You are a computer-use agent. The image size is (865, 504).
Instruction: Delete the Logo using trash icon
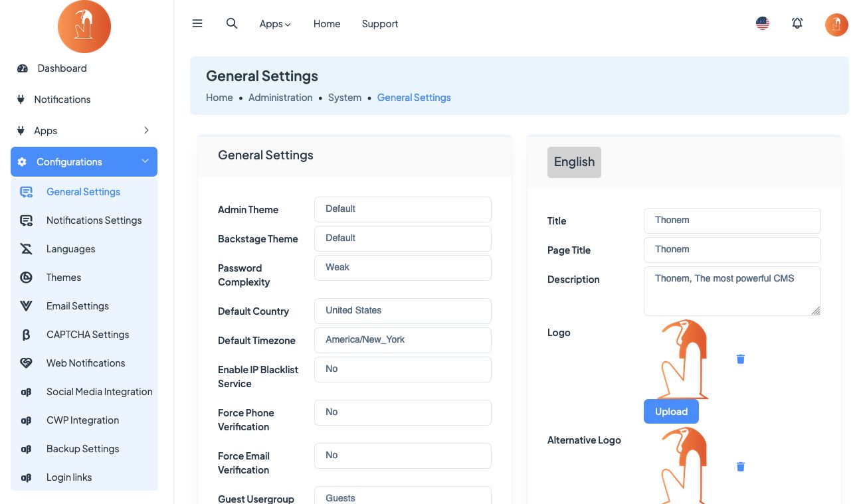(741, 359)
